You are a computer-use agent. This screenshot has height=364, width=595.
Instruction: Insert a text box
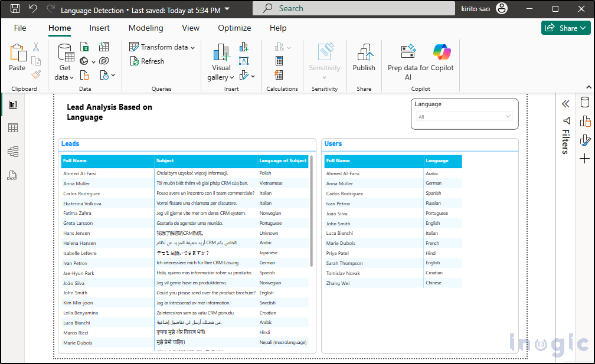pyautogui.click(x=244, y=61)
